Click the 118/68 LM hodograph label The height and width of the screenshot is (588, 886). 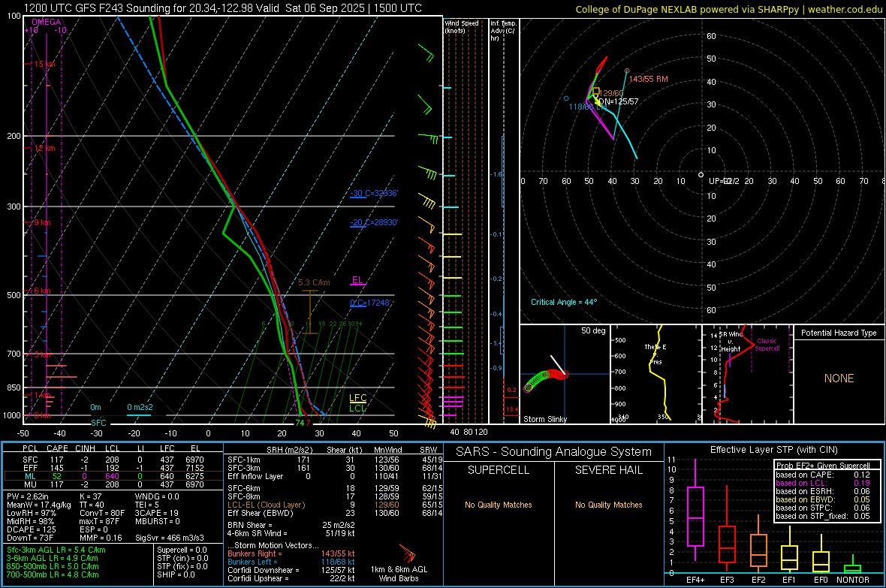588,107
